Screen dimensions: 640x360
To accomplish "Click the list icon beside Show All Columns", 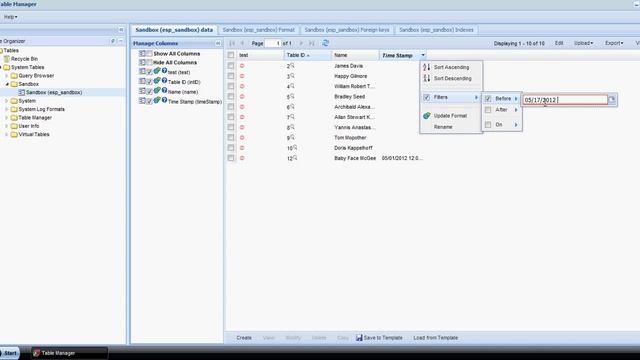I will (x=142, y=53).
